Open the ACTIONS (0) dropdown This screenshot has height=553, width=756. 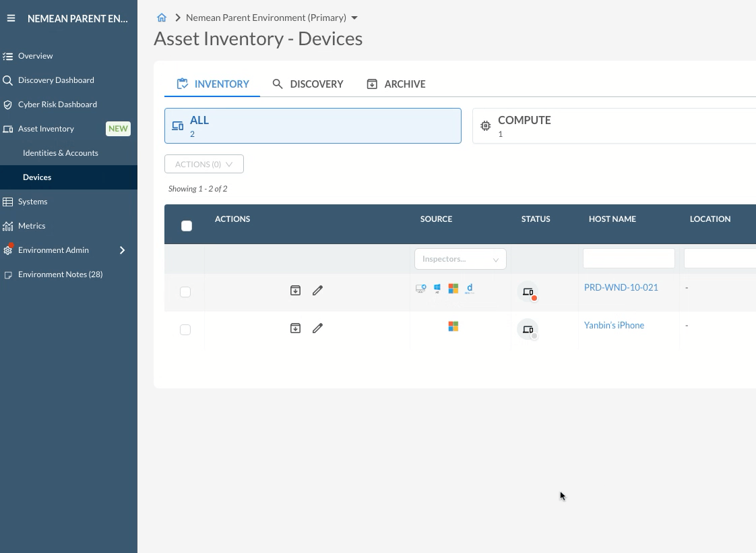[204, 164]
